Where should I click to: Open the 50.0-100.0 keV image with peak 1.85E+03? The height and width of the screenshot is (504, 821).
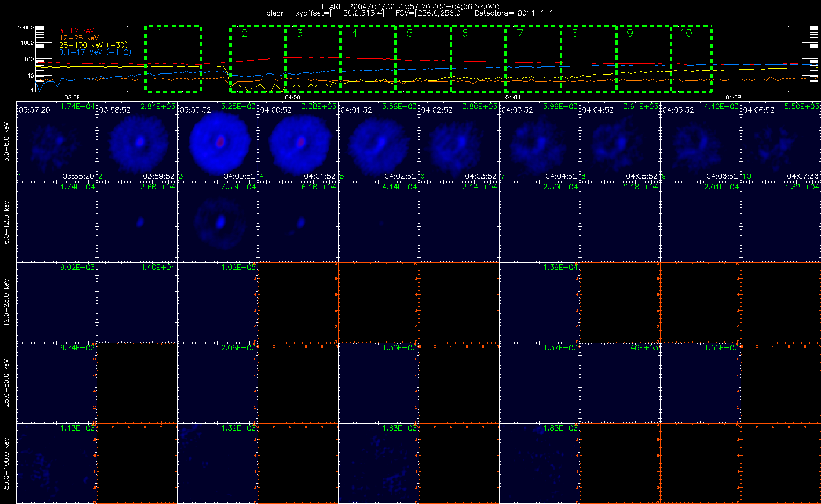point(539,463)
